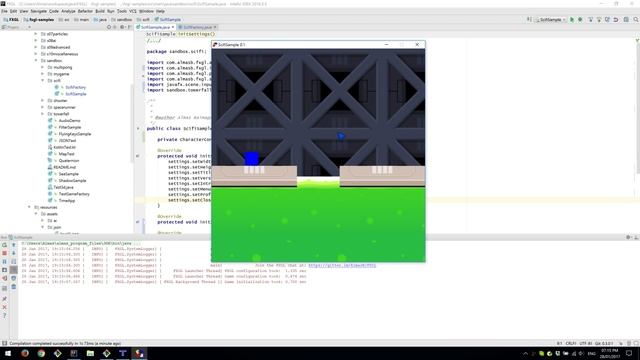Collapse the sandbox folder in the project tree
Screen dimensions: 640x360
pyautogui.click(x=36, y=60)
